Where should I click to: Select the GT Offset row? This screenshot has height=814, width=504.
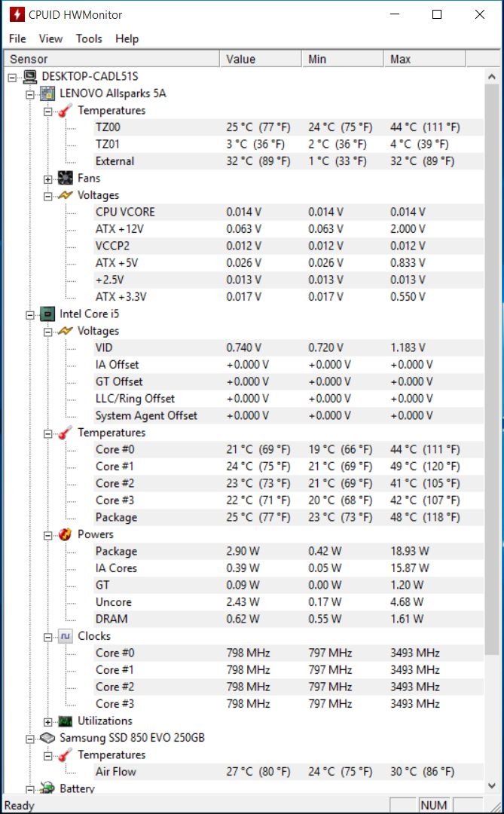click(288, 381)
